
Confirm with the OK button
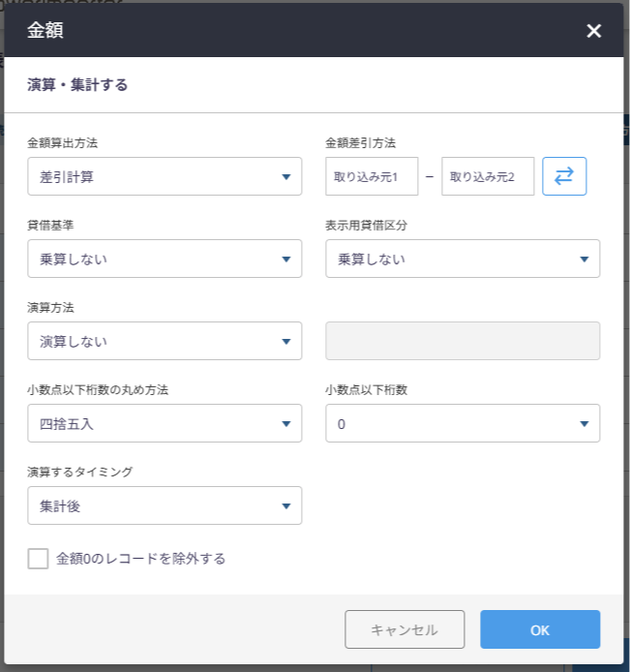[x=540, y=629]
